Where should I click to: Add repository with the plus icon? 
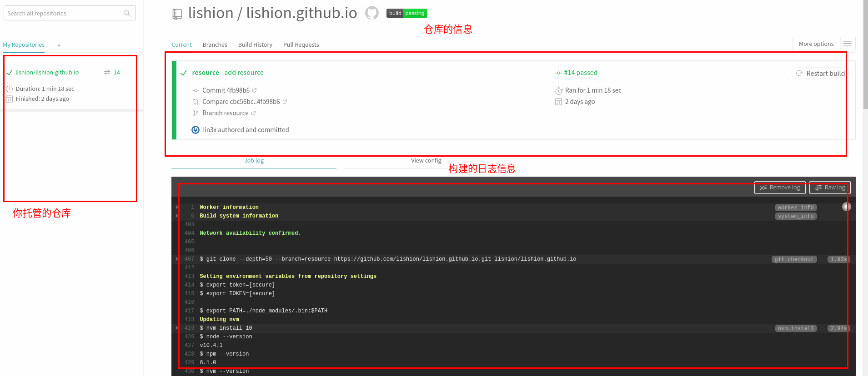[x=59, y=45]
